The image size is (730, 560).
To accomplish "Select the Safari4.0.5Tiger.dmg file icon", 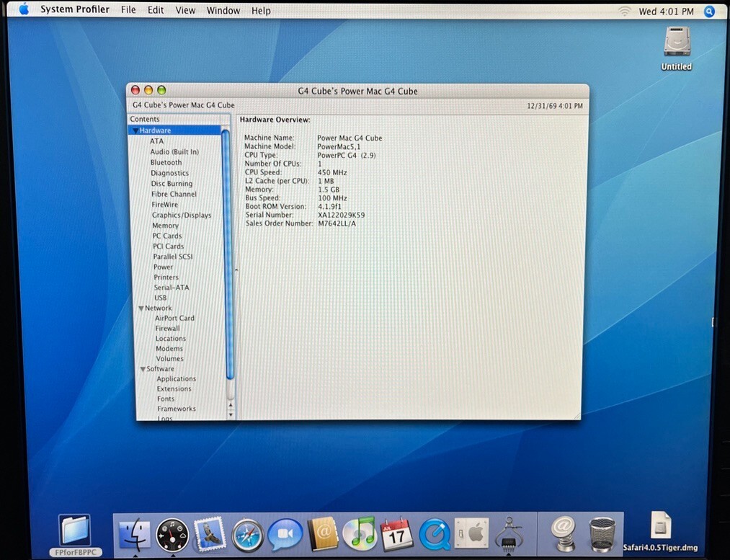I will point(661,525).
